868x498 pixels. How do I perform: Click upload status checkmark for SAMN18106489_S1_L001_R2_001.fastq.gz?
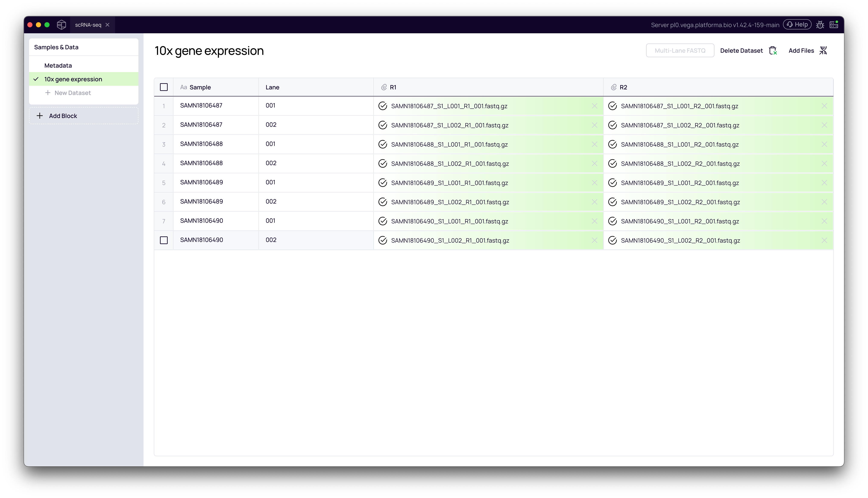click(x=612, y=183)
